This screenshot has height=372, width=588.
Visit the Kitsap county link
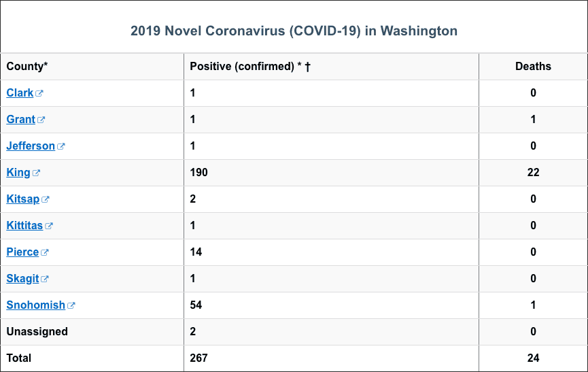(x=23, y=199)
